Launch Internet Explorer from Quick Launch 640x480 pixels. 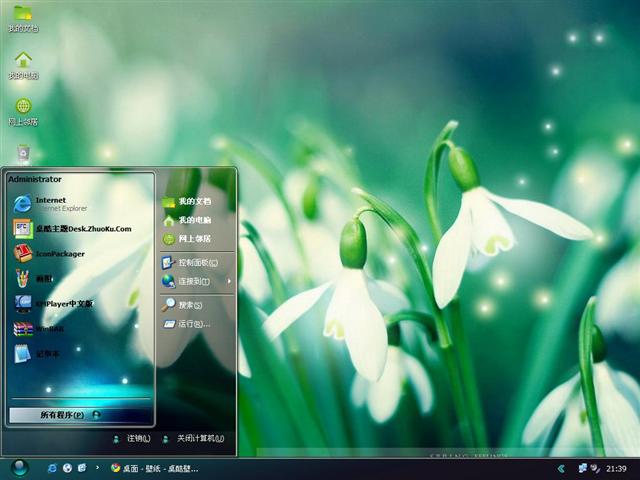pyautogui.click(x=52, y=468)
